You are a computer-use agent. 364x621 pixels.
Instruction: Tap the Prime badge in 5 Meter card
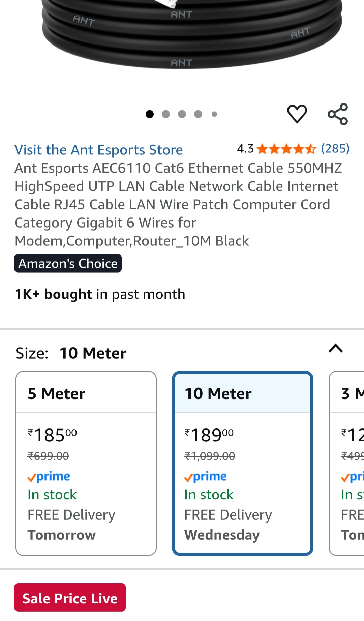pyautogui.click(x=49, y=477)
